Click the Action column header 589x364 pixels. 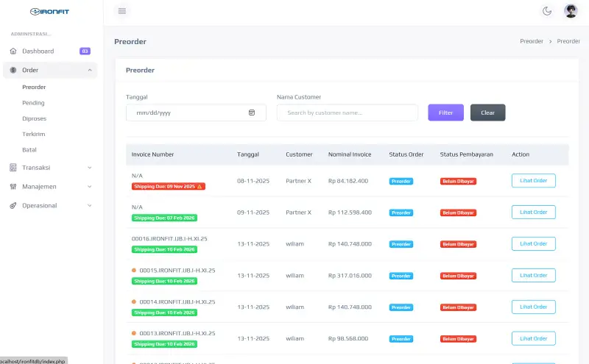[521, 154]
